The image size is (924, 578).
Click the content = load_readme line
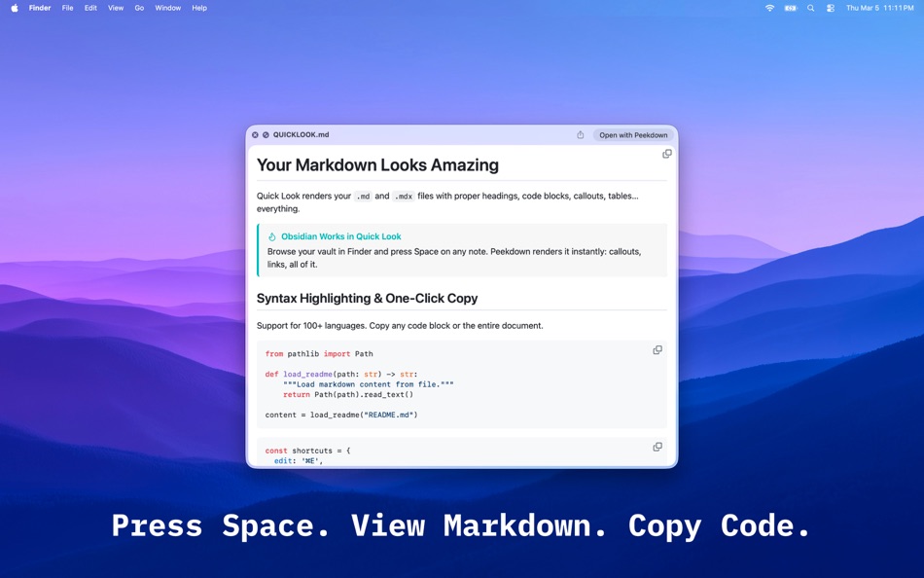[341, 415]
